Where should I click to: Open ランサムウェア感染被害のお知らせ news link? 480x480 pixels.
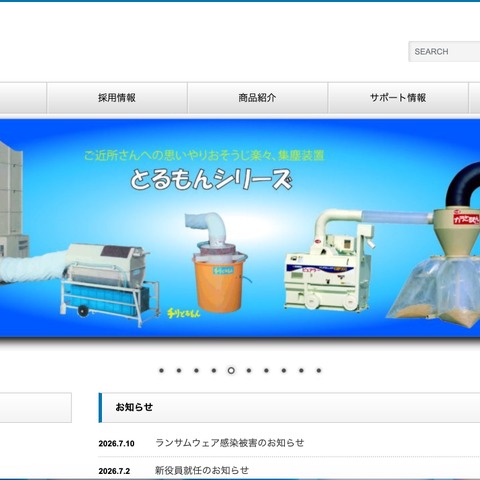coord(230,443)
